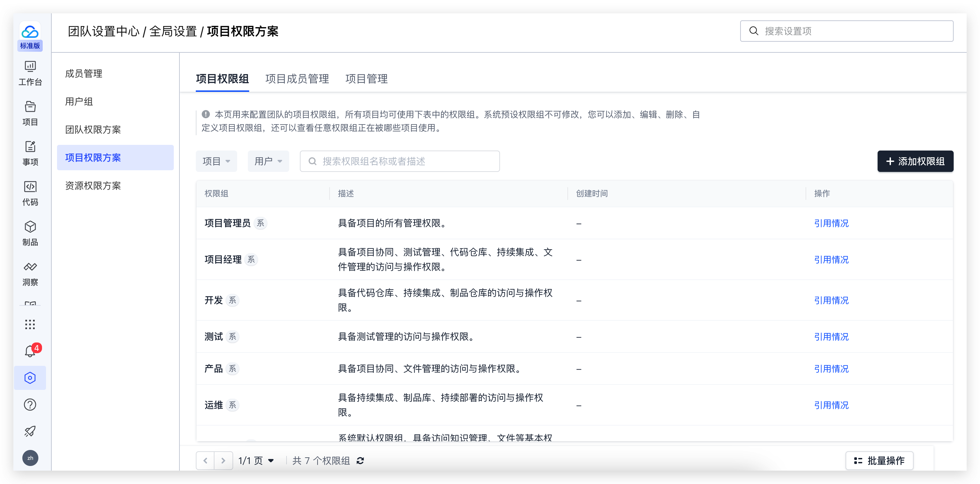This screenshot has height=484, width=980.
Task: Open the zh user avatar
Action: (30, 458)
